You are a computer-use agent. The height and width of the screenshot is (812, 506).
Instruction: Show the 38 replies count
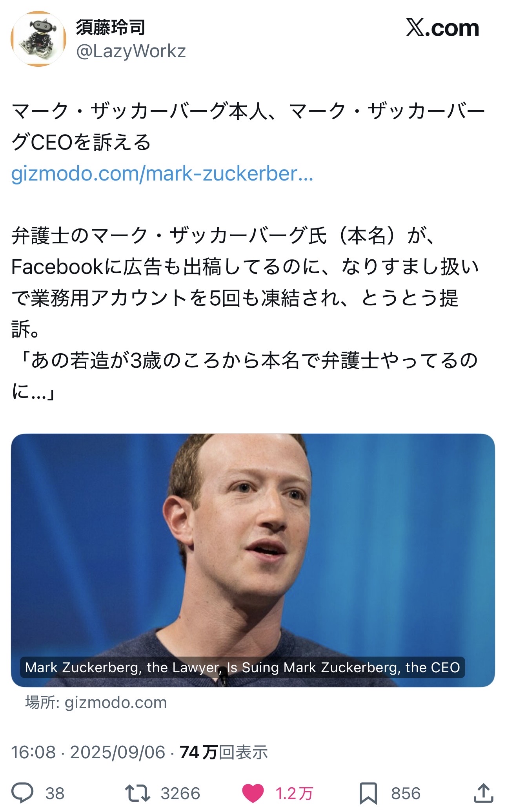(x=55, y=794)
